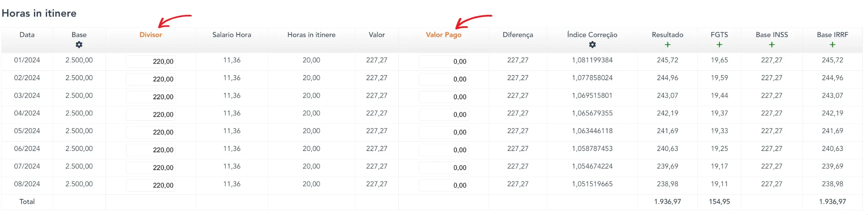Click the Horas in itinere column header
The height and width of the screenshot is (215, 868).
(x=311, y=35)
